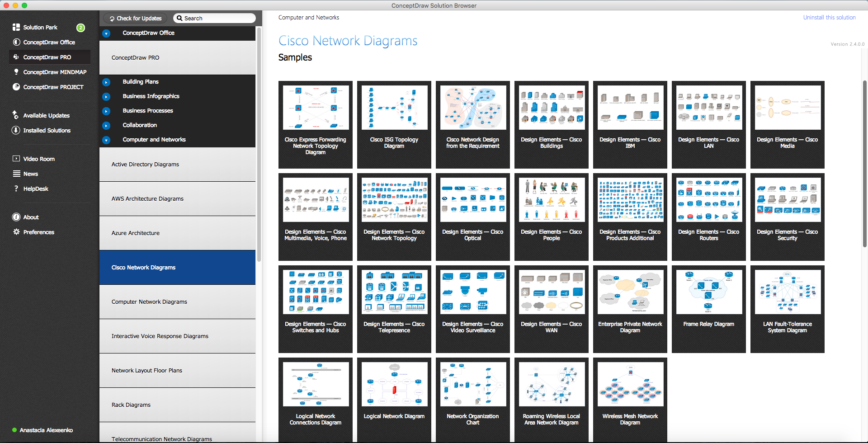Open Design Elements Cisco Switches and Hubs sample
Screen dimensions: 868x443
coord(316,309)
